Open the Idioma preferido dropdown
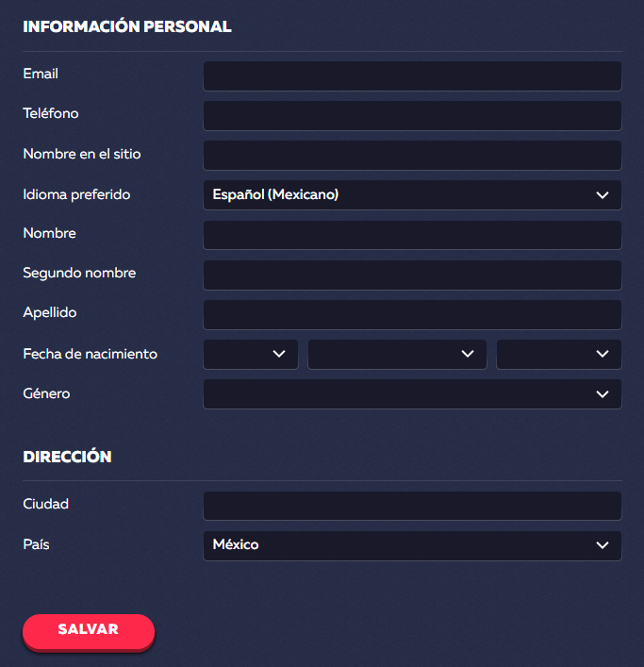The image size is (644, 667). [x=412, y=195]
